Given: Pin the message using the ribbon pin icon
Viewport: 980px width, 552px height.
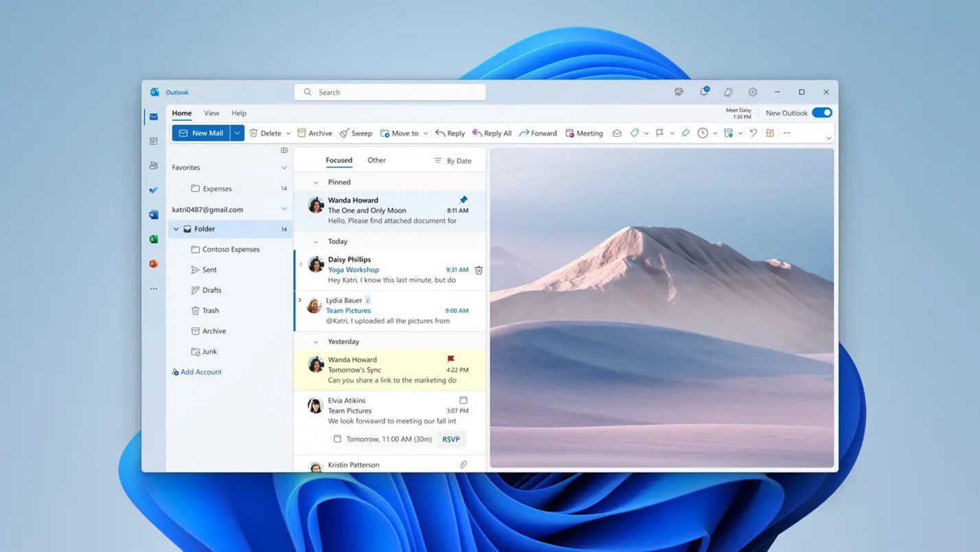Looking at the screenshot, I should point(685,133).
